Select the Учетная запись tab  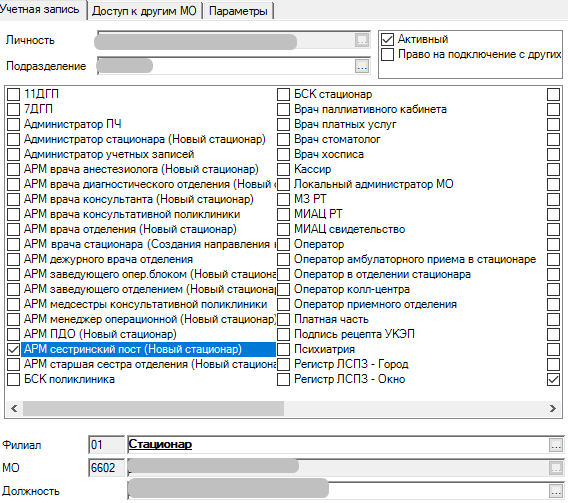[40, 10]
